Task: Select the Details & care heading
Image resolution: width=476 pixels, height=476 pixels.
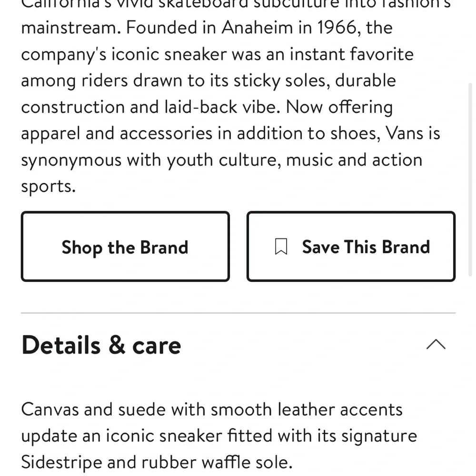Action: [x=101, y=345]
